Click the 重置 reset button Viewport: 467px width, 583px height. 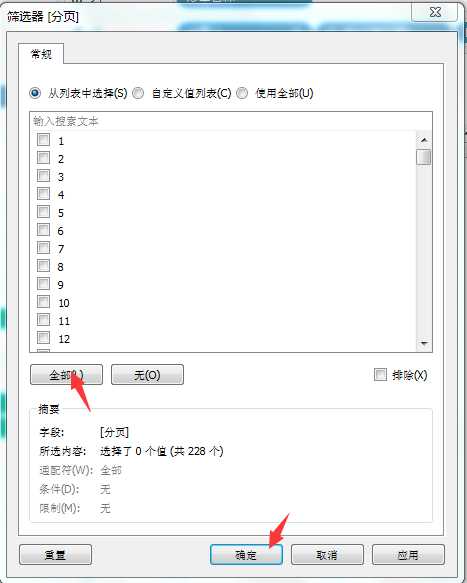[x=55, y=555]
